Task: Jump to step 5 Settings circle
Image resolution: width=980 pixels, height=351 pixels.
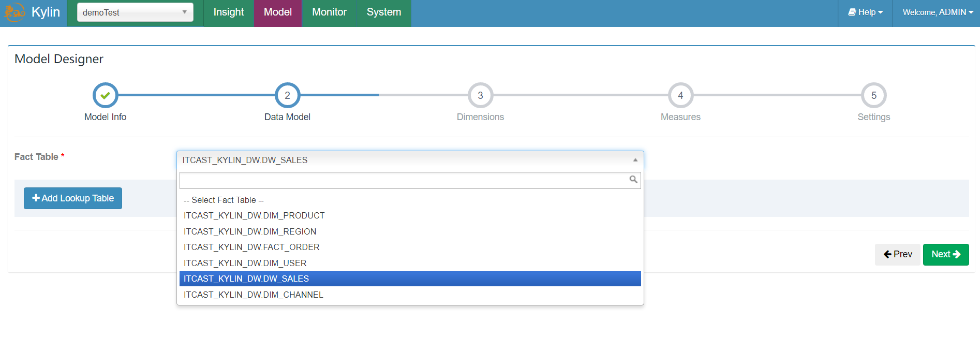Action: [874, 95]
